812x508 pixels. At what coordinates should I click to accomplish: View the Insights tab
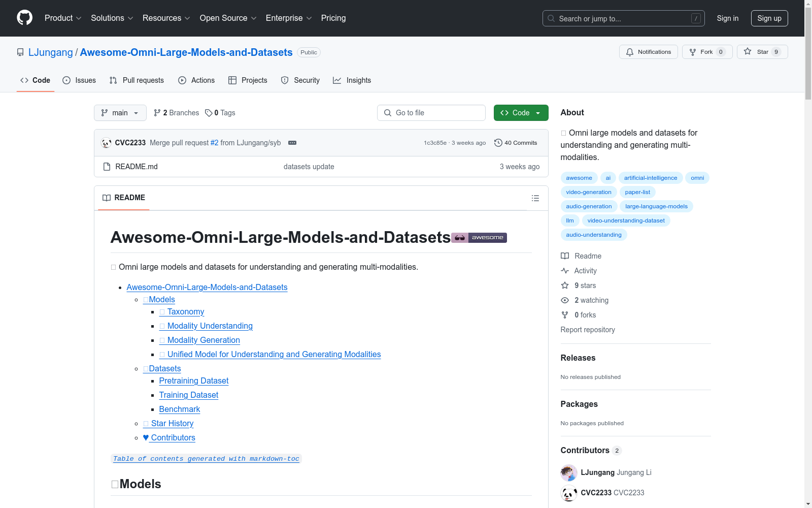352,80
